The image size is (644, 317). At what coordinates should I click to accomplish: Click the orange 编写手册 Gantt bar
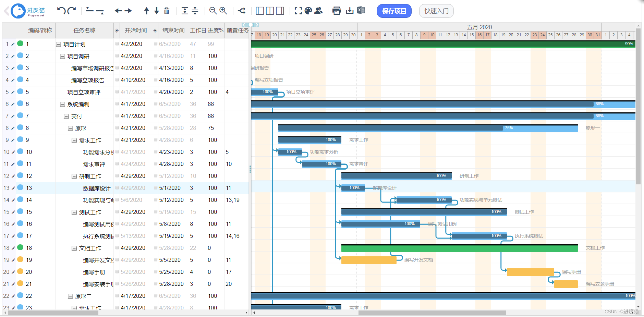pyautogui.click(x=531, y=272)
